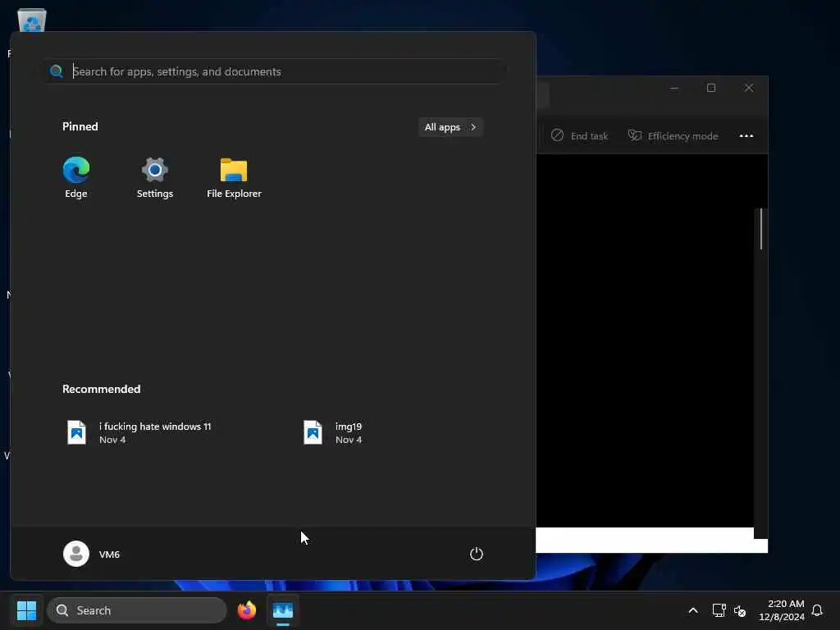Open Edge from pinned apps

(x=76, y=177)
